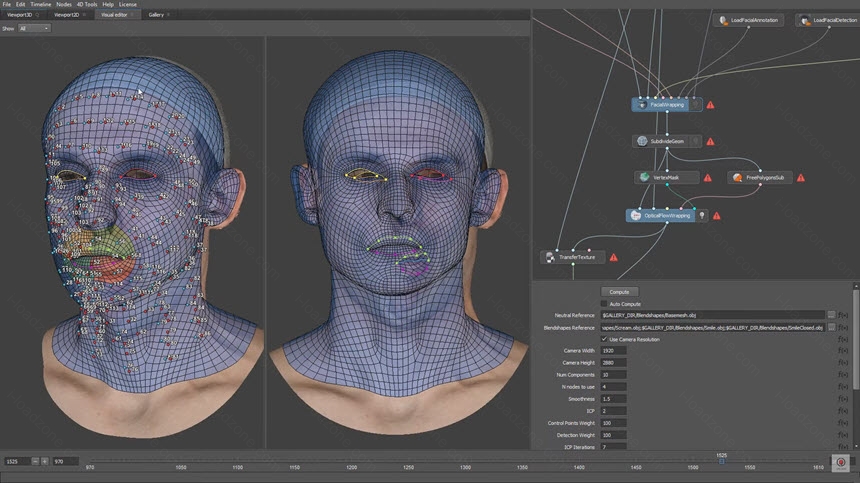Viewport: 860px width, 483px height.
Task: Click warning triangle beside FreePolygonsSub node
Action: click(801, 178)
